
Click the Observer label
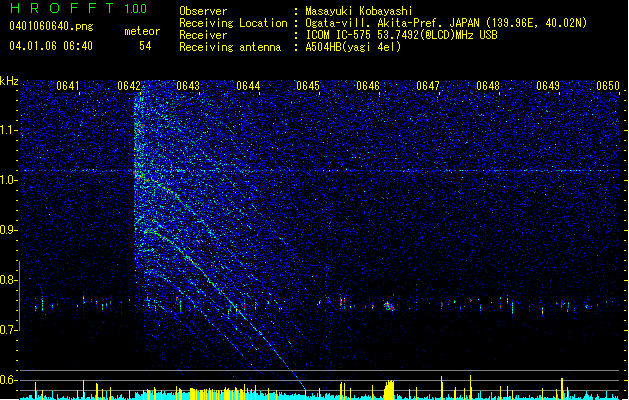[x=203, y=11]
